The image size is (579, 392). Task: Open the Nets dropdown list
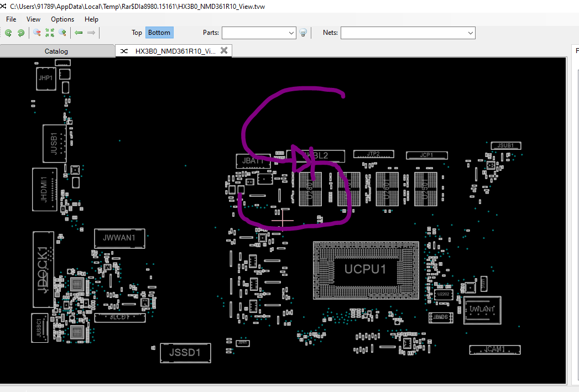(x=470, y=33)
